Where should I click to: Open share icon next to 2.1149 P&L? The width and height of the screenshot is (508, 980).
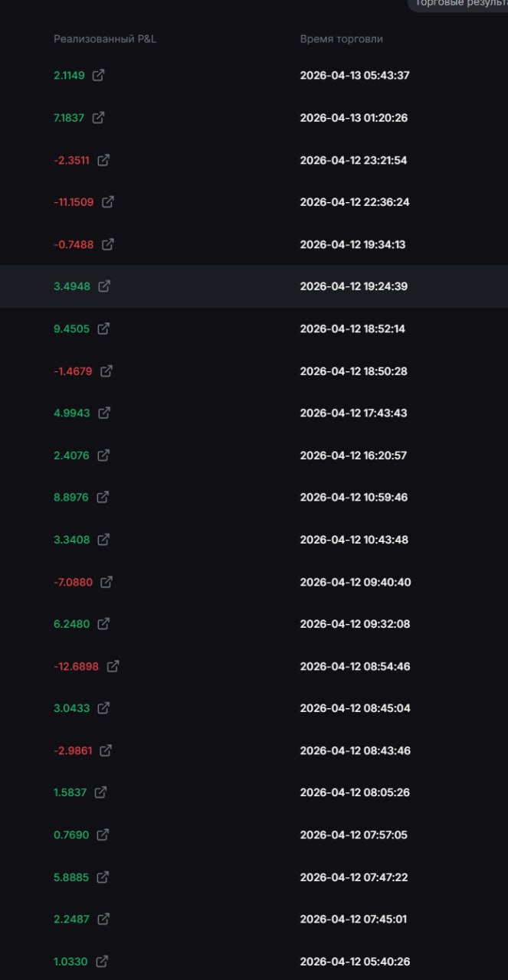click(x=98, y=75)
